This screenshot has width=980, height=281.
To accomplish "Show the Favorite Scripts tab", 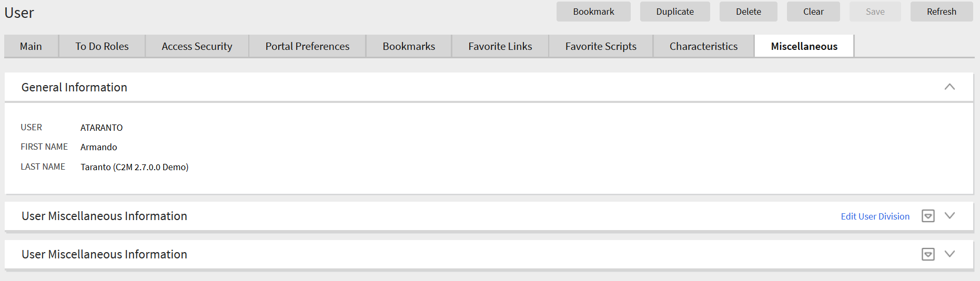I will point(601,46).
